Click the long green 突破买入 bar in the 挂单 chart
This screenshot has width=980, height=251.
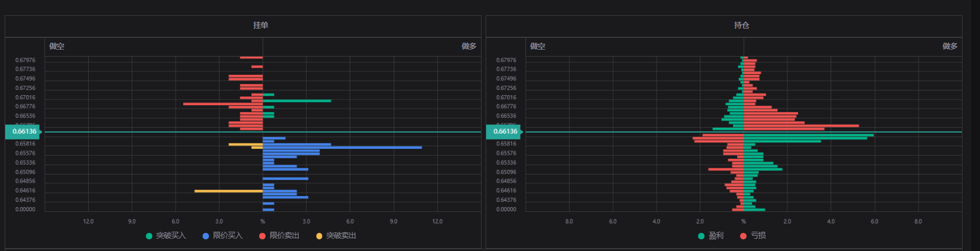pyautogui.click(x=297, y=101)
